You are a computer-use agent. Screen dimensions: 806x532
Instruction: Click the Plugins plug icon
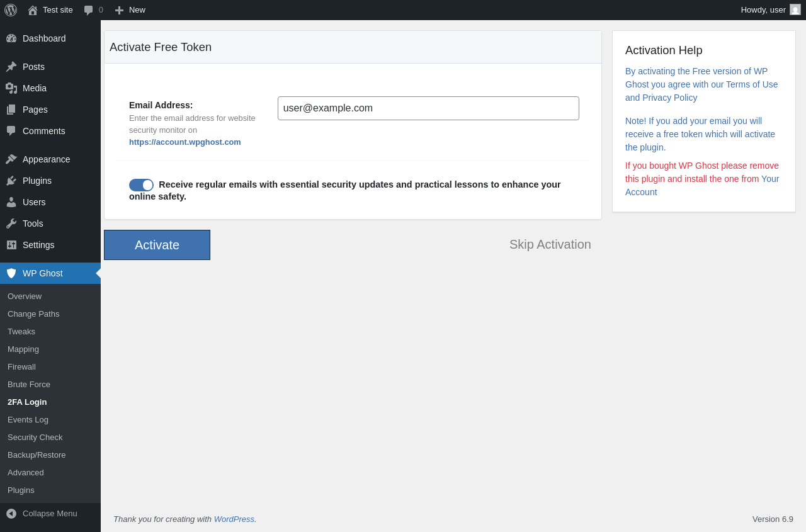[x=11, y=181]
